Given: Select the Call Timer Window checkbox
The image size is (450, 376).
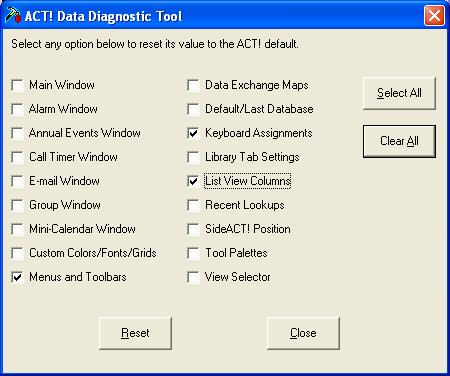Looking at the screenshot, I should pyautogui.click(x=17, y=157).
